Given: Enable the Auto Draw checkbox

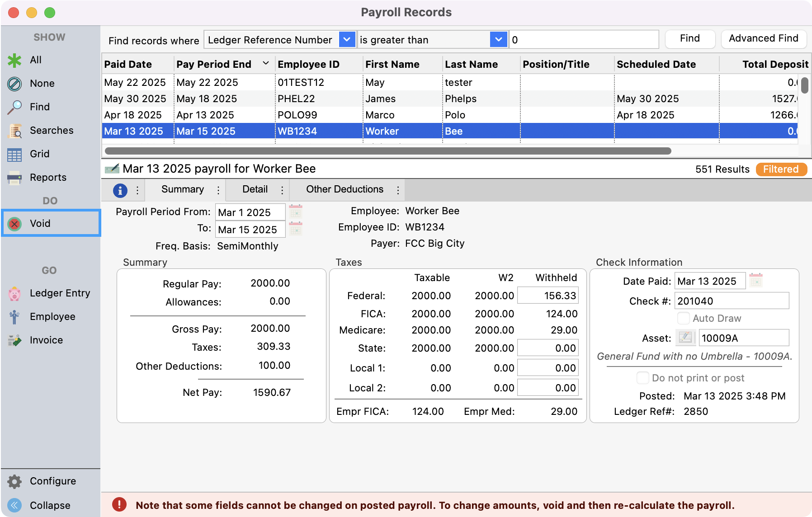Looking at the screenshot, I should pyautogui.click(x=682, y=318).
